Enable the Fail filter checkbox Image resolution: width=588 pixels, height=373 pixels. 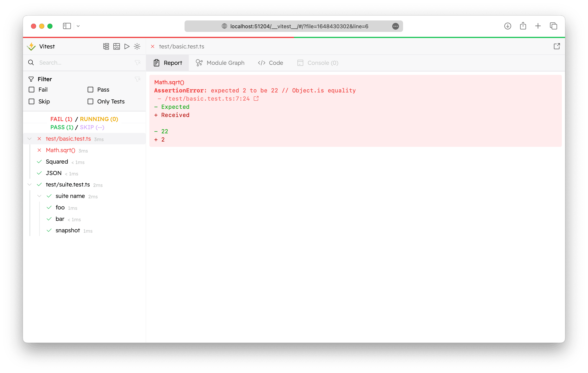[31, 90]
